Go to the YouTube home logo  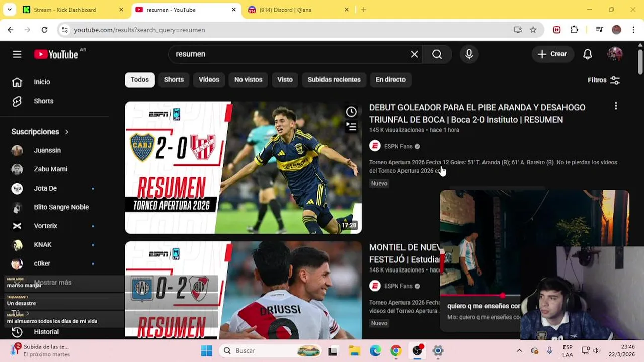point(56,54)
